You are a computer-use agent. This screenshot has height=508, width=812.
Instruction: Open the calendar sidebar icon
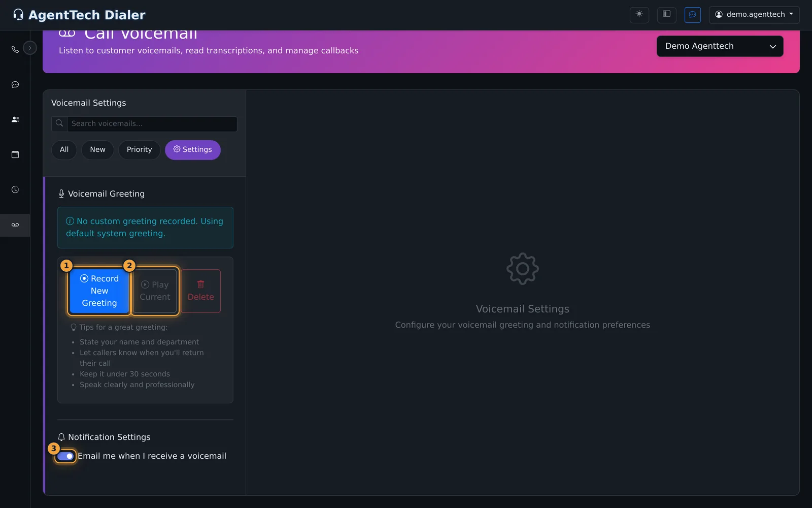(15, 154)
